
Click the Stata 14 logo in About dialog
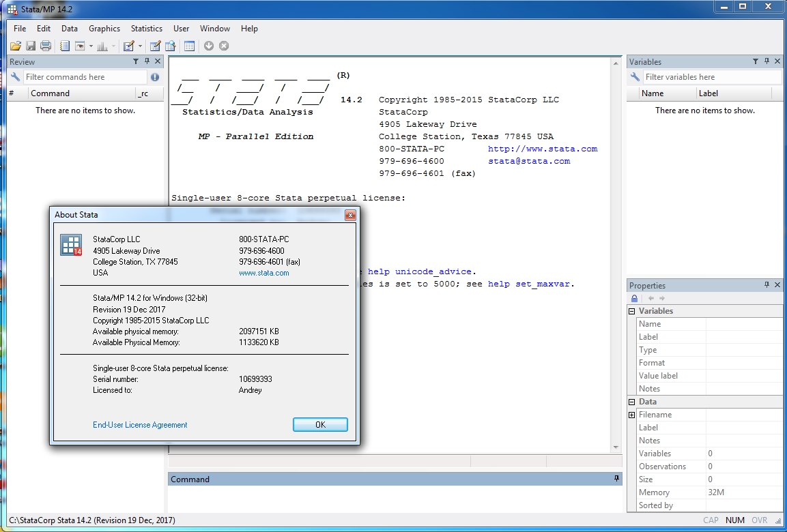[x=71, y=245]
